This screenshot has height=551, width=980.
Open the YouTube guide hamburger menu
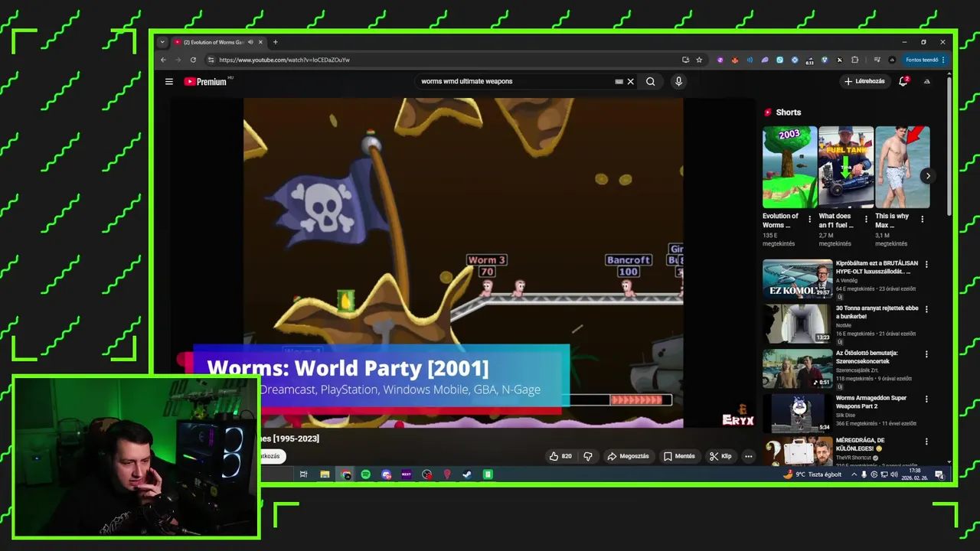coord(169,81)
